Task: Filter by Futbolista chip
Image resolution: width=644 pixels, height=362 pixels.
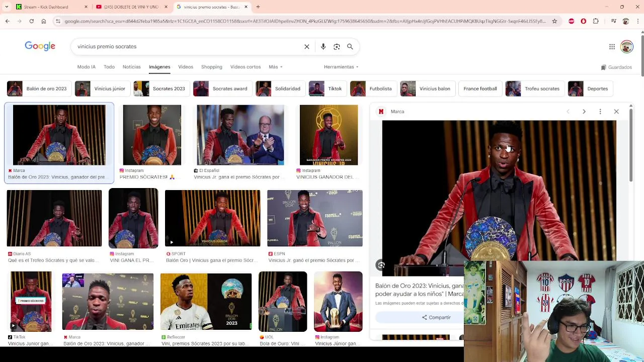Action: point(372,88)
